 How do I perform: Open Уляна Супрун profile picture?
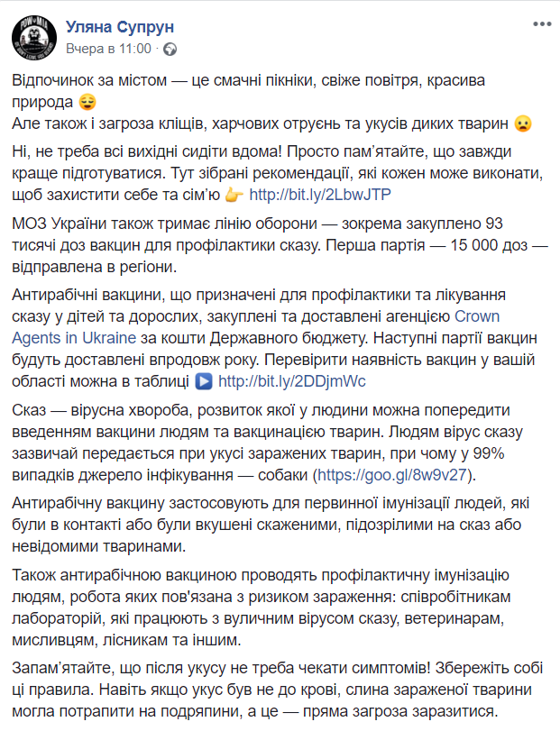(33, 37)
